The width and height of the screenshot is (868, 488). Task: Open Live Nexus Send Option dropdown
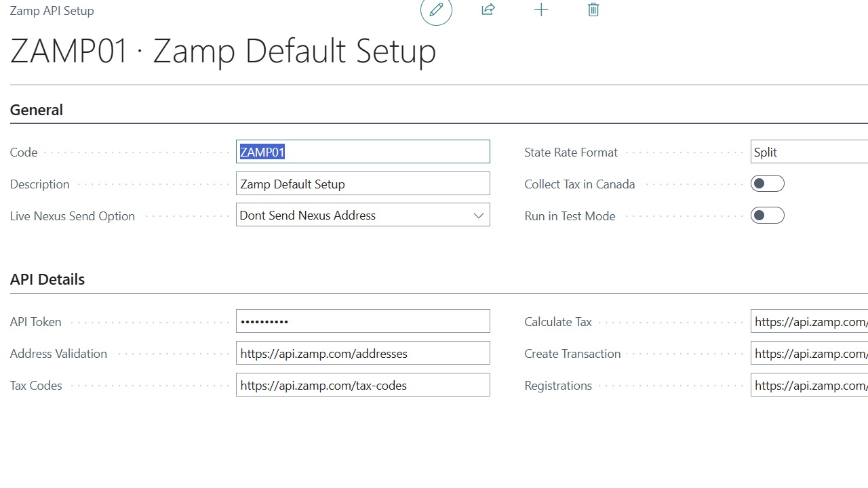pos(363,216)
